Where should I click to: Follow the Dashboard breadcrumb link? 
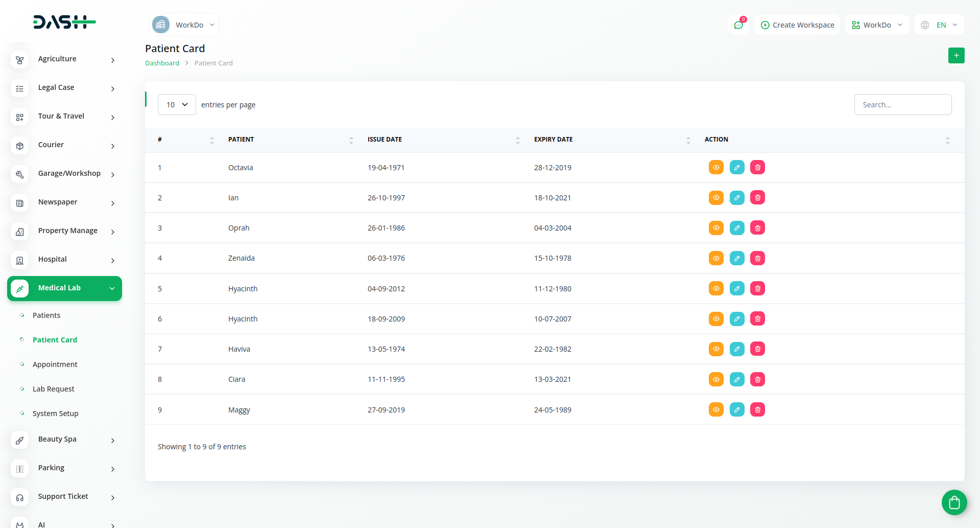tap(162, 63)
